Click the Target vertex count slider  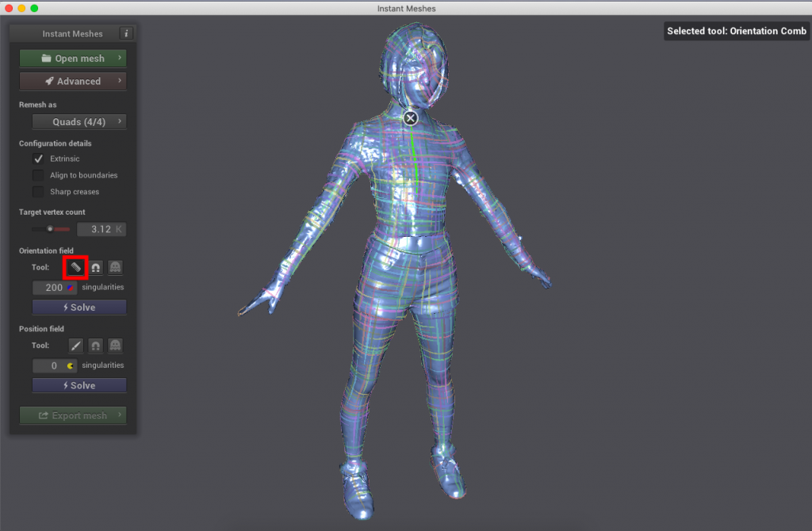pyautogui.click(x=51, y=229)
